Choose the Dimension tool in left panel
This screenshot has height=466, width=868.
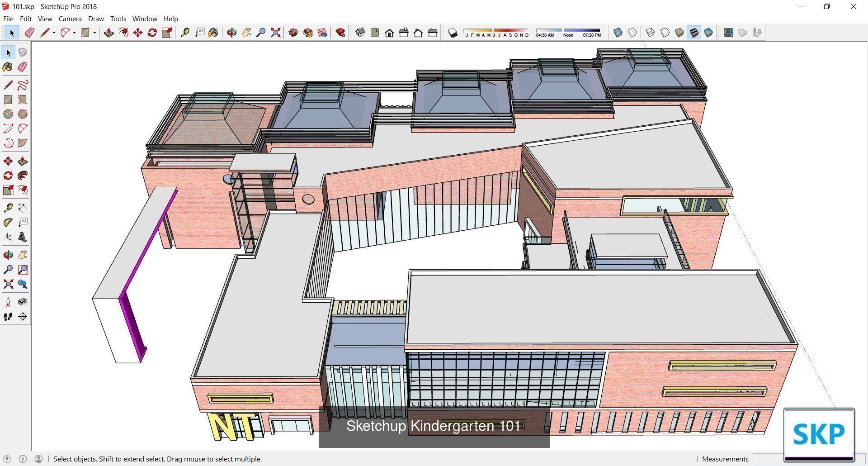point(23,208)
